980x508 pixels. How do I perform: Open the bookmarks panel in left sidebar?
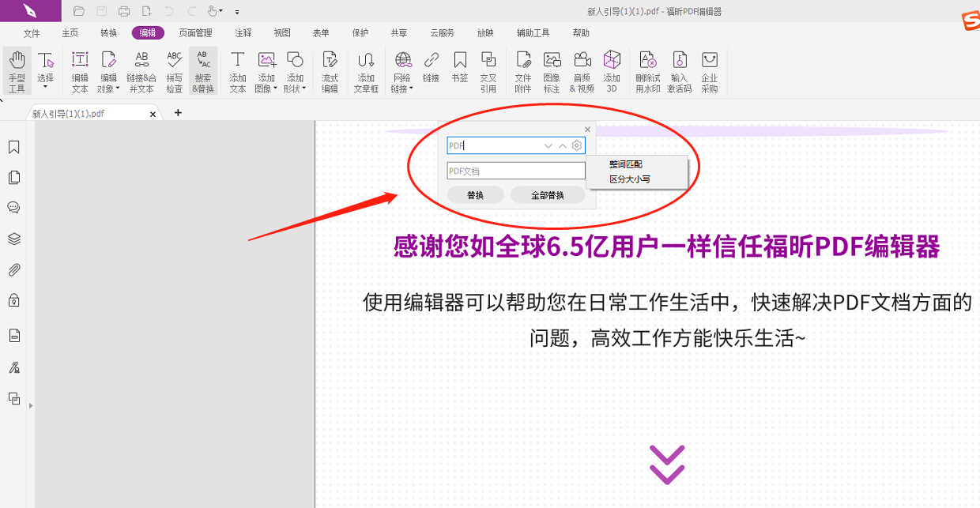[x=13, y=147]
